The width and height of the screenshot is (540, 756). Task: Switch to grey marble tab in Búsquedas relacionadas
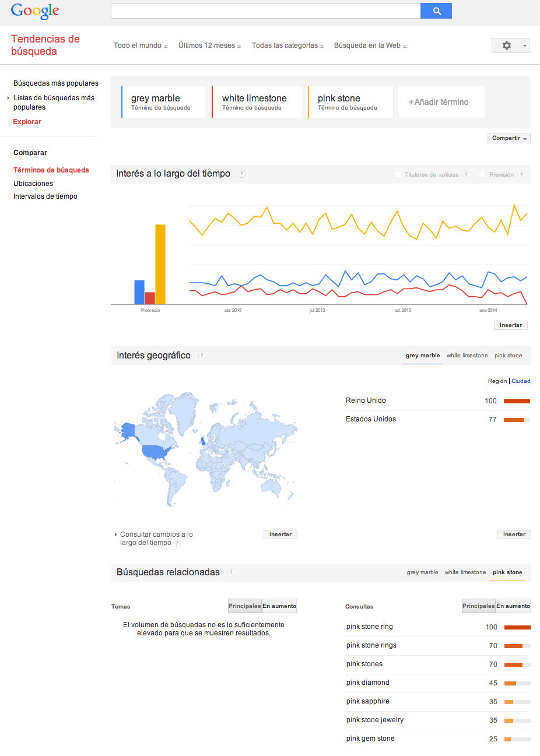pos(422,572)
